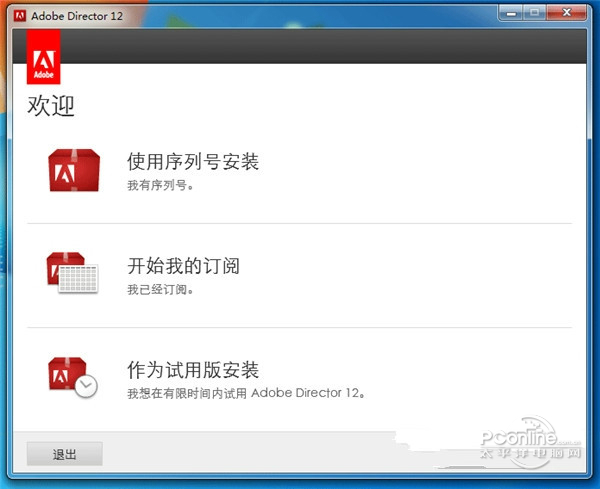Select 开始我的订阅 option

pos(183,266)
